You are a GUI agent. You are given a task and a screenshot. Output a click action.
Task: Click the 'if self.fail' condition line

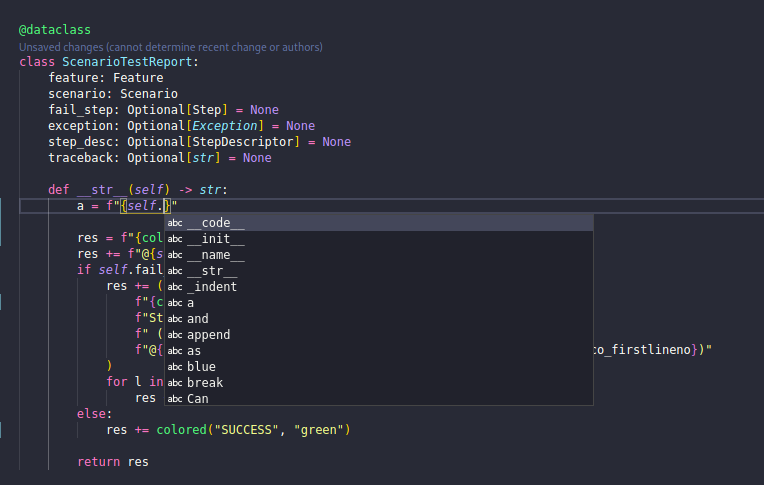click(x=120, y=270)
